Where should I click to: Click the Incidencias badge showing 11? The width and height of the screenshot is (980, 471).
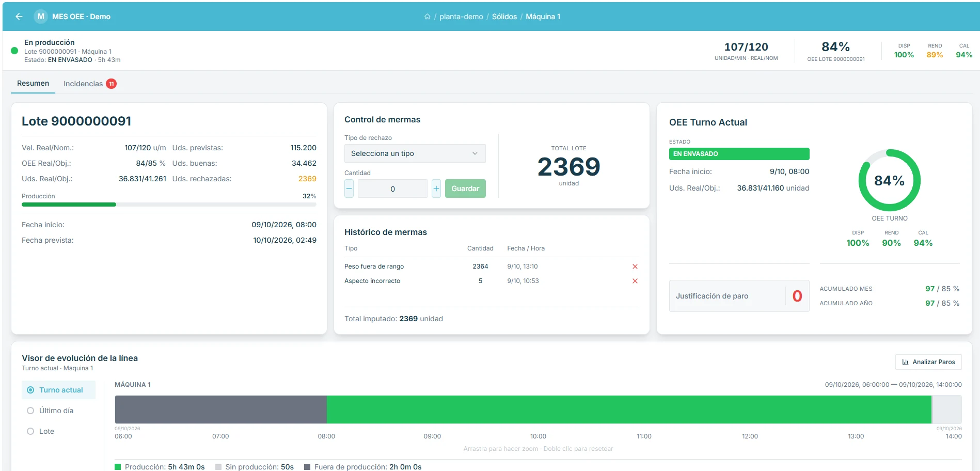112,84
